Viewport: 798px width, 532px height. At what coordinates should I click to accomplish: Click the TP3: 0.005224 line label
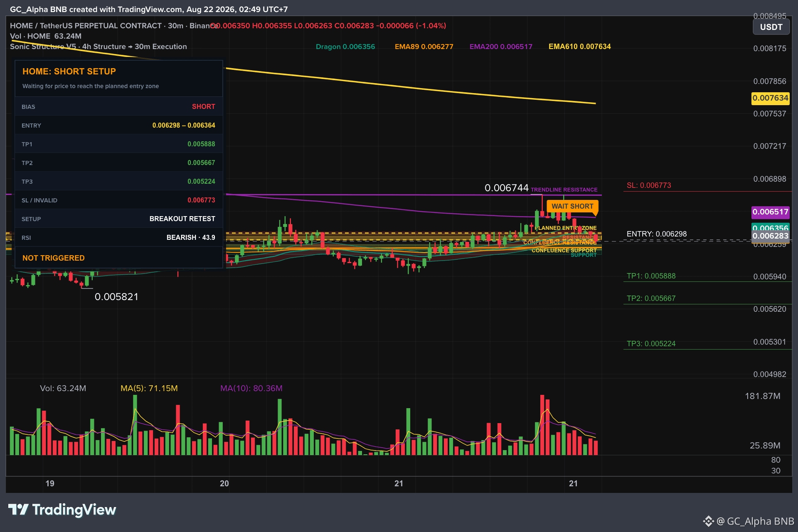point(651,344)
